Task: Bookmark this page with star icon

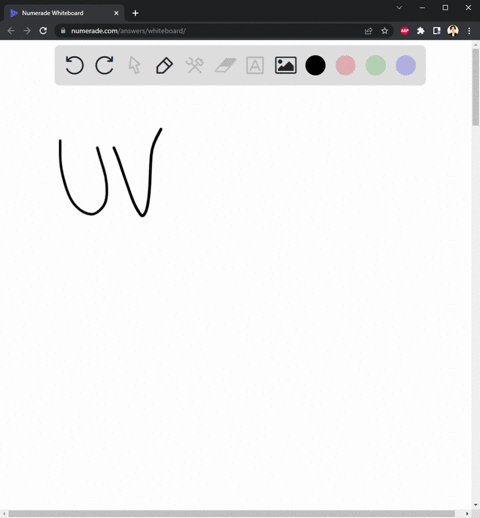Action: pos(385,31)
